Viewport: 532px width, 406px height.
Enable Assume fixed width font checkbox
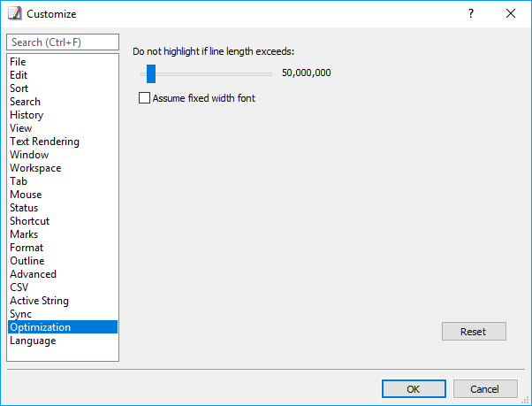[144, 98]
